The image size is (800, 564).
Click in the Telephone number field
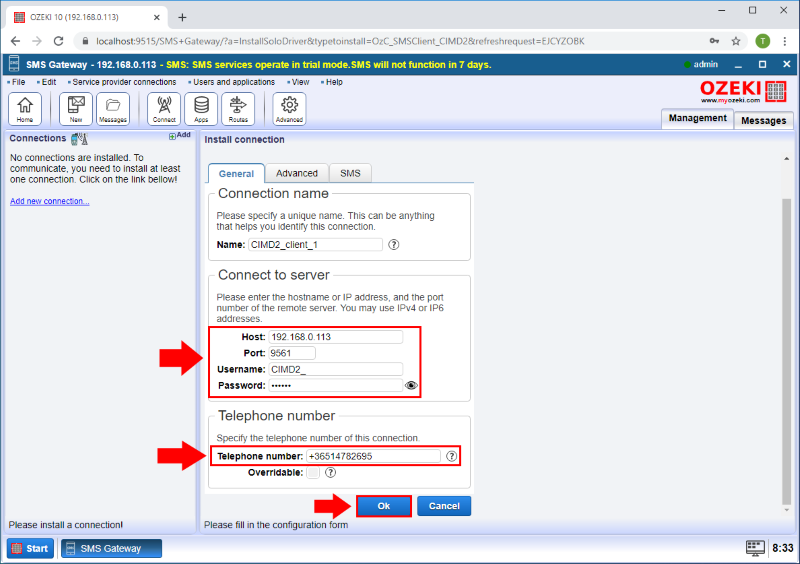point(373,456)
